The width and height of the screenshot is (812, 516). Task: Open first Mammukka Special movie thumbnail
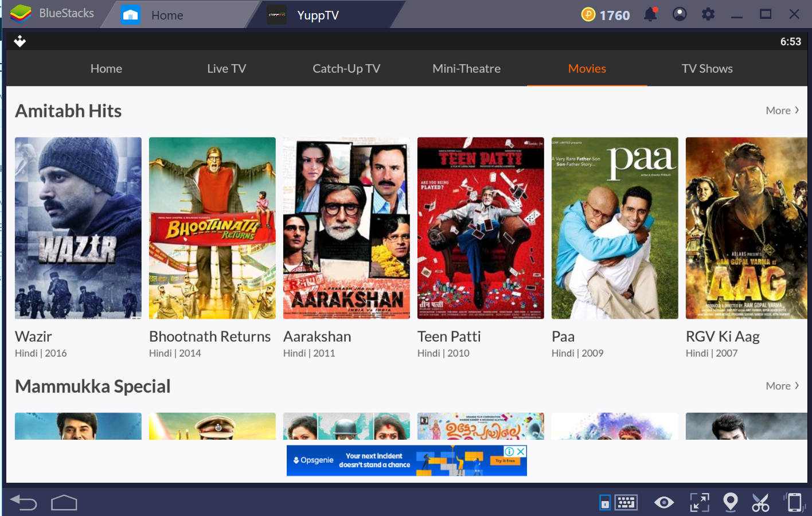click(78, 426)
